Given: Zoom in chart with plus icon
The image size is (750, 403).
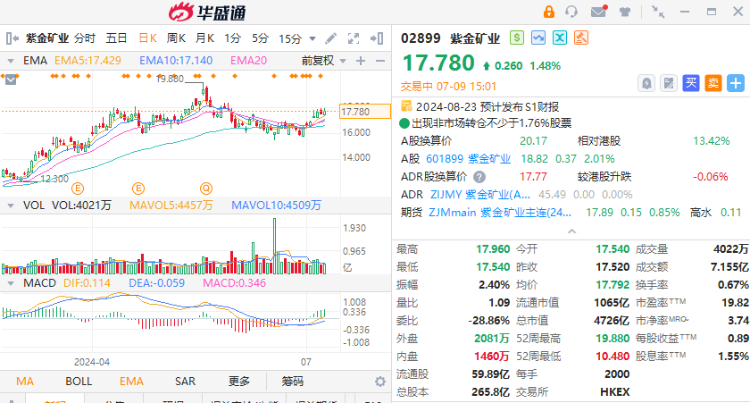Looking at the screenshot, I should (361, 61).
